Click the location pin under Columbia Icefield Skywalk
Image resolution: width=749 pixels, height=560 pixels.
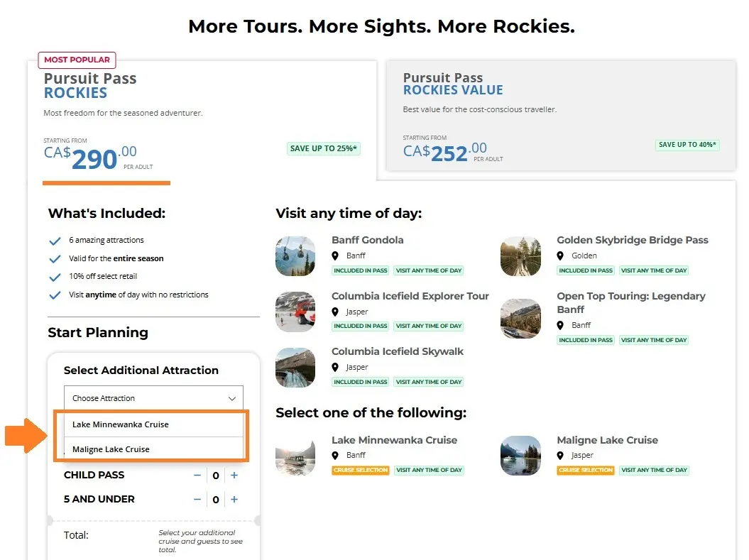334,367
